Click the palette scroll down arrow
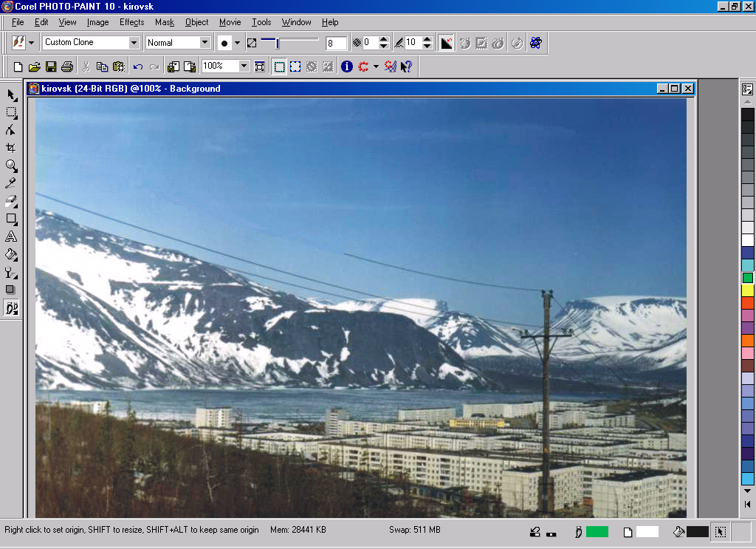This screenshot has width=756, height=549. 748,491
